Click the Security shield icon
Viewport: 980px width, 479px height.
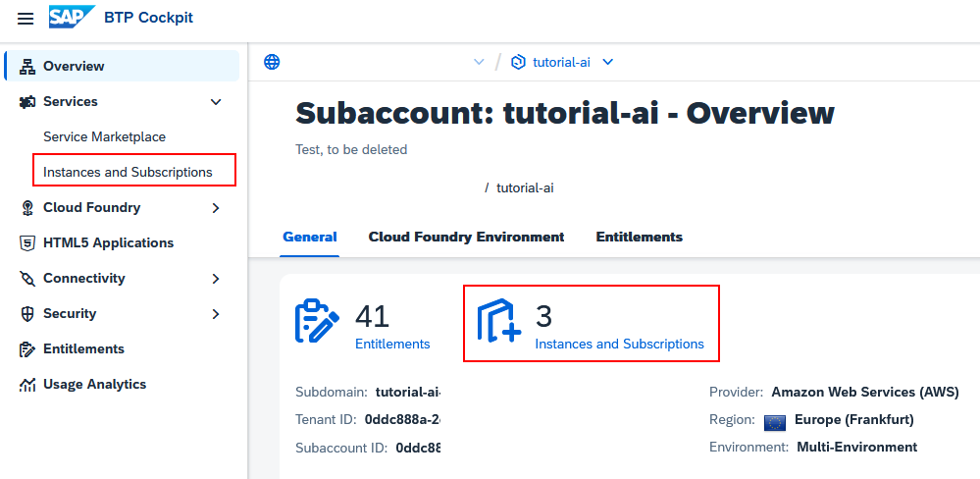(27, 314)
